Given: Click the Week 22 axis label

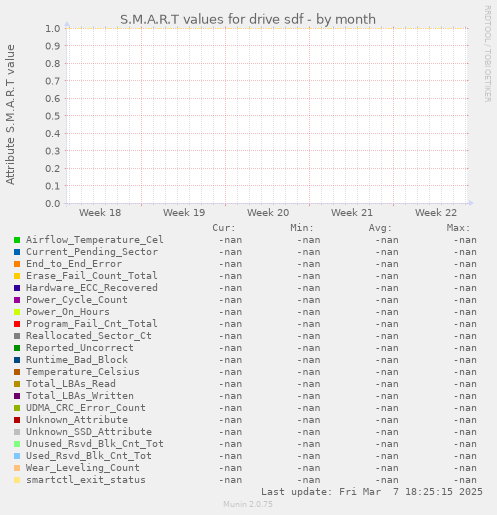Looking at the screenshot, I should tap(436, 212).
